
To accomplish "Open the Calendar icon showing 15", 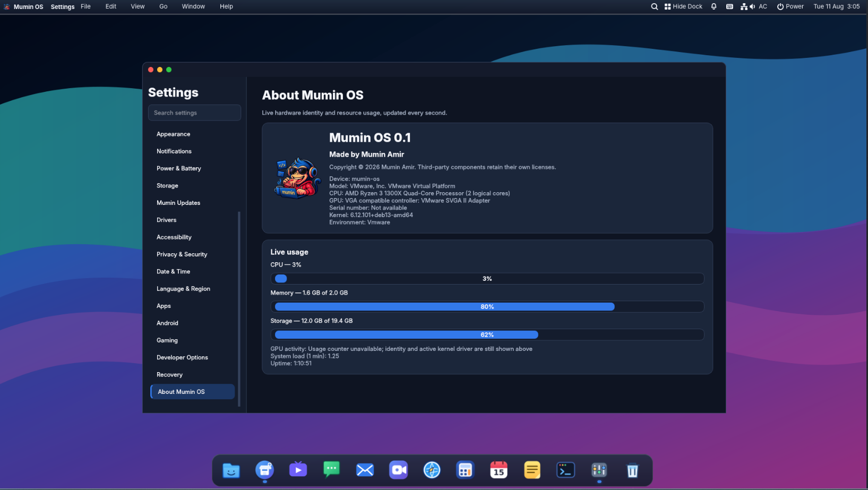I will click(x=499, y=470).
